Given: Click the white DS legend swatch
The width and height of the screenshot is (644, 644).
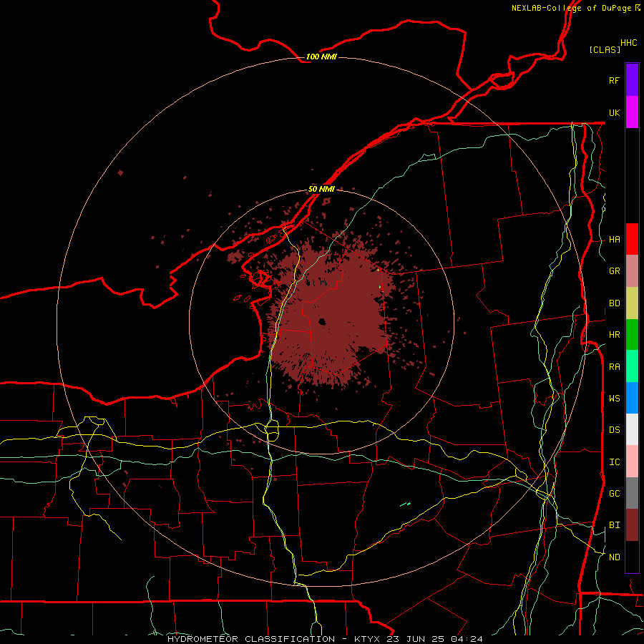Looking at the screenshot, I should coord(632,429).
